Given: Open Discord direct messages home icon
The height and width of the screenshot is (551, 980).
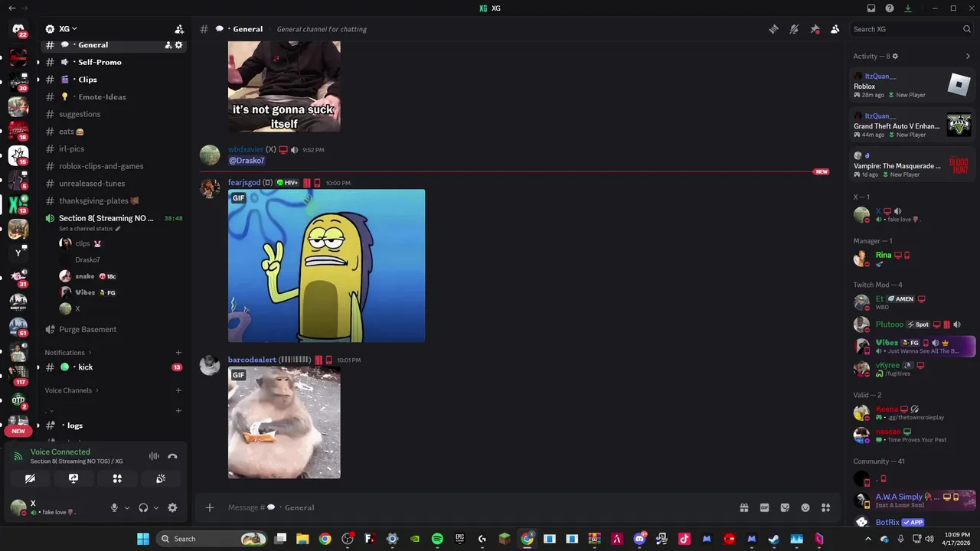Looking at the screenshot, I should [x=18, y=30].
